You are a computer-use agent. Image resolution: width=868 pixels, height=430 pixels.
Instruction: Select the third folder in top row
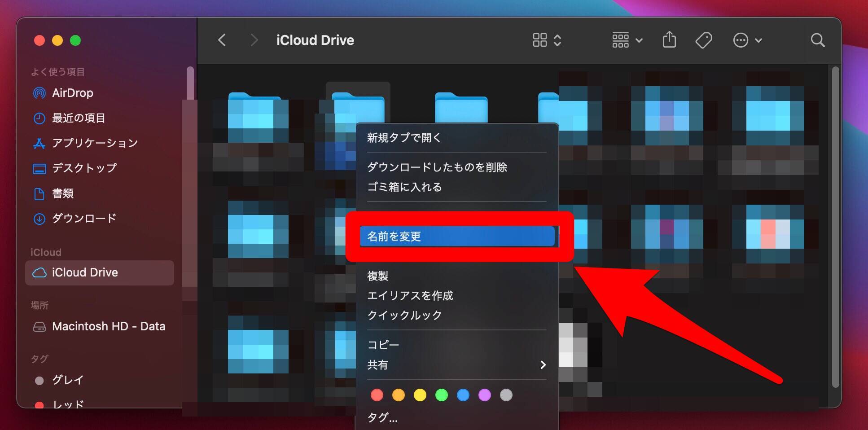click(x=461, y=107)
